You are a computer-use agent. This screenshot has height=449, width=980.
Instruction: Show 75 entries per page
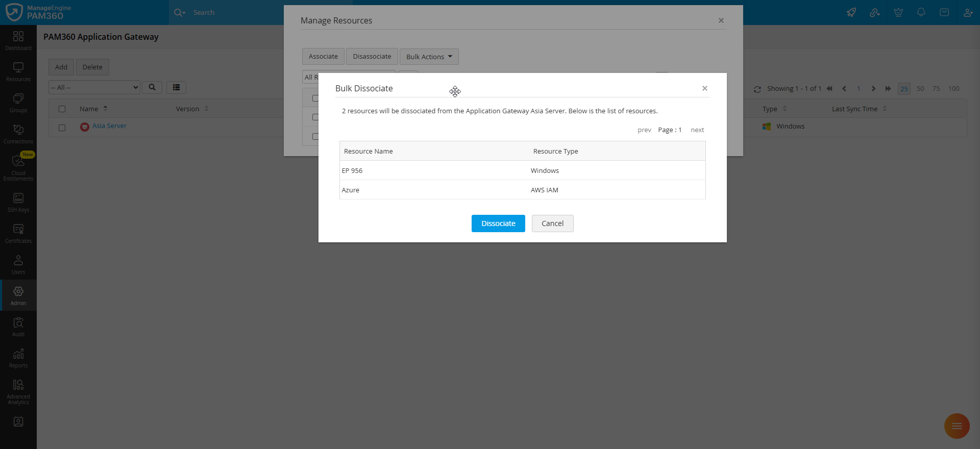(936, 89)
